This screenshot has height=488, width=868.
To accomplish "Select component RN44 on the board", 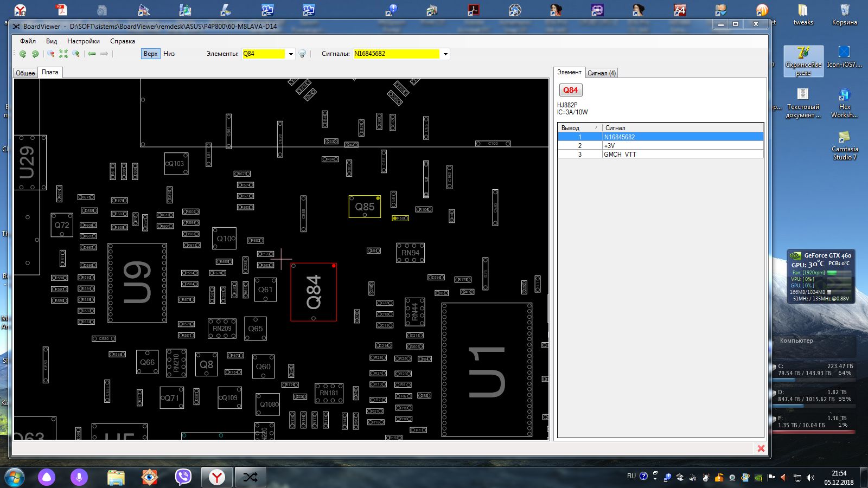I will (x=415, y=312).
